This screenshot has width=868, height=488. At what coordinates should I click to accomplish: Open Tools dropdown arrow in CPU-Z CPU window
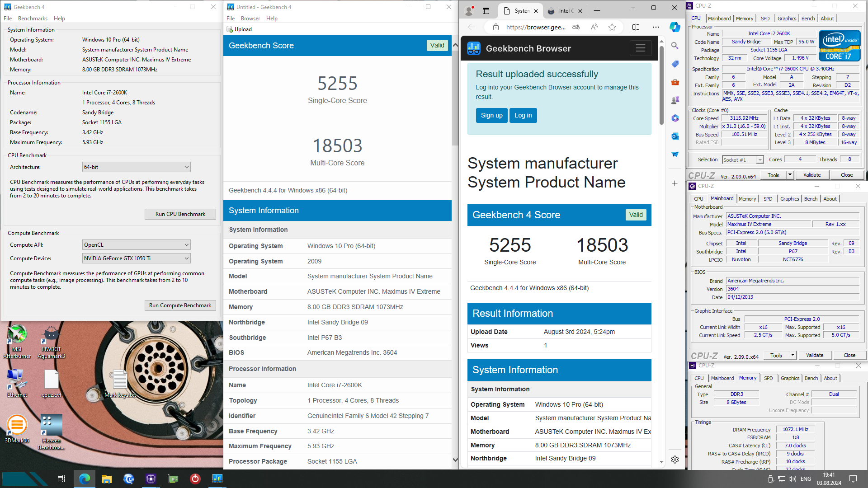click(790, 175)
